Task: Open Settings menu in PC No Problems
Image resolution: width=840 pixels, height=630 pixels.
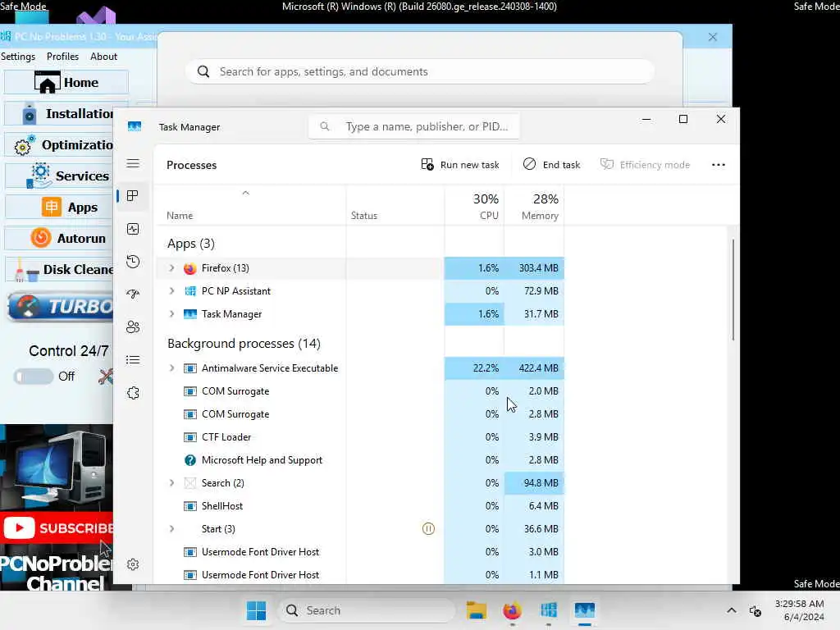Action: click(x=18, y=57)
